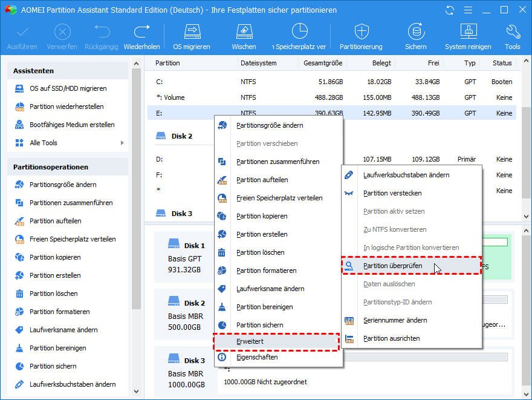
Task: Choose Partition bereinigen in context menu
Action: (x=278, y=307)
